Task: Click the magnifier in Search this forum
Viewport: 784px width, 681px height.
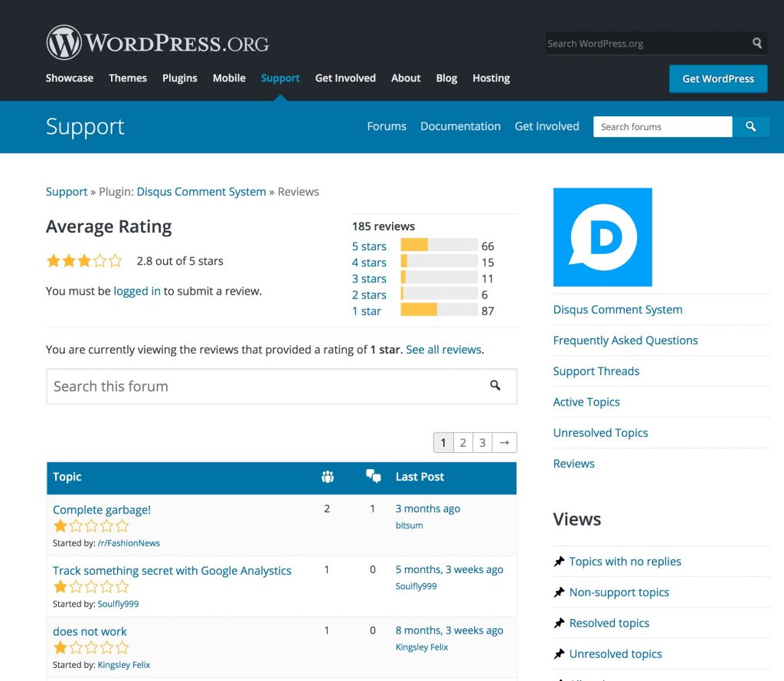Action: (x=495, y=385)
